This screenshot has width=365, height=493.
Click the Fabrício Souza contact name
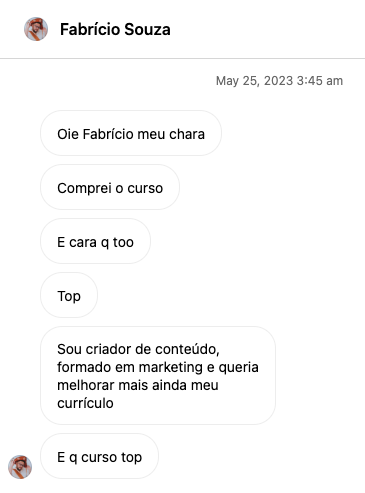[x=115, y=29]
